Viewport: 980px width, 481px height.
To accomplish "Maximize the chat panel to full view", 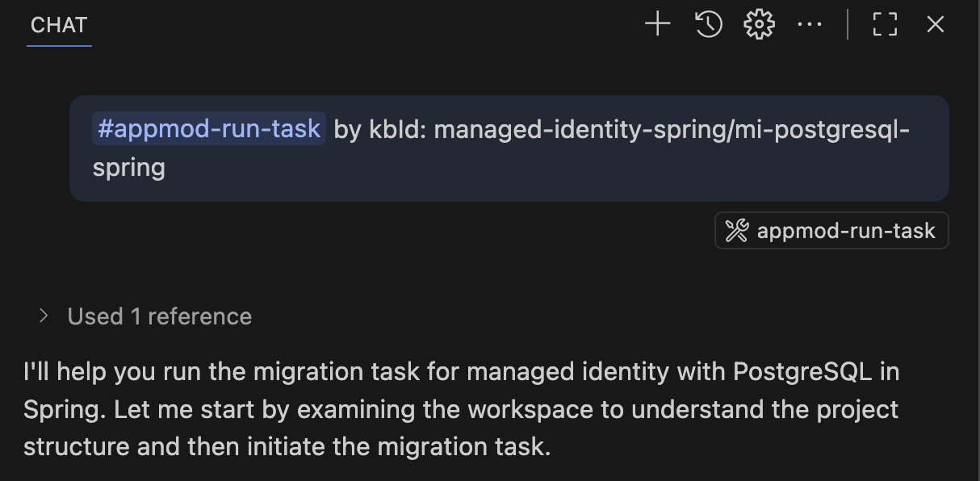I will pyautogui.click(x=885, y=24).
